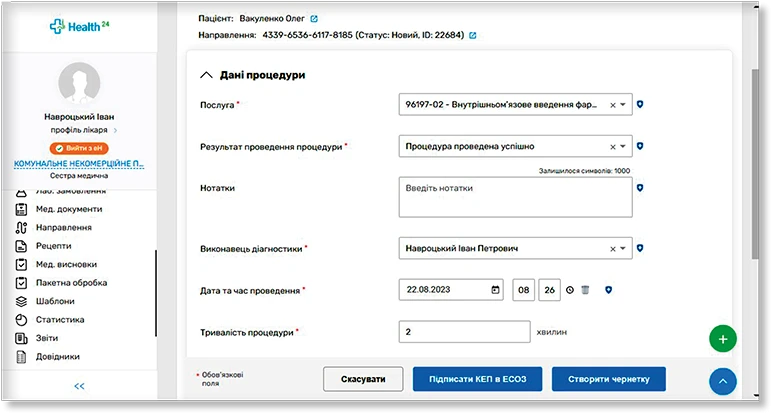Click shield icon next to Нотатки
This screenshot has width=773, height=415.
pyautogui.click(x=640, y=188)
